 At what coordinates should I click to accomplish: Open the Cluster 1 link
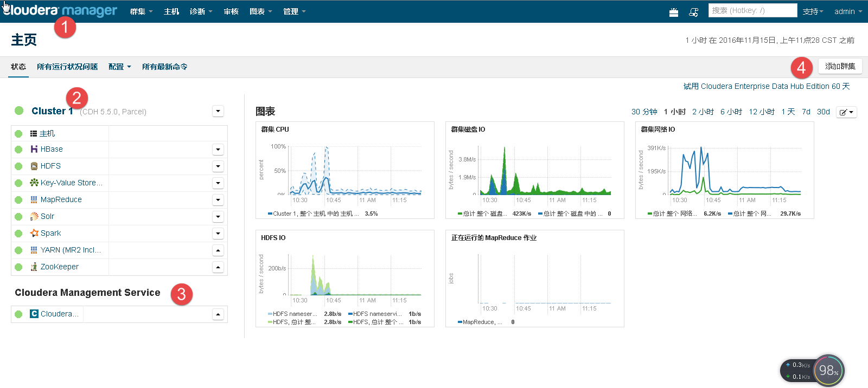pos(52,111)
